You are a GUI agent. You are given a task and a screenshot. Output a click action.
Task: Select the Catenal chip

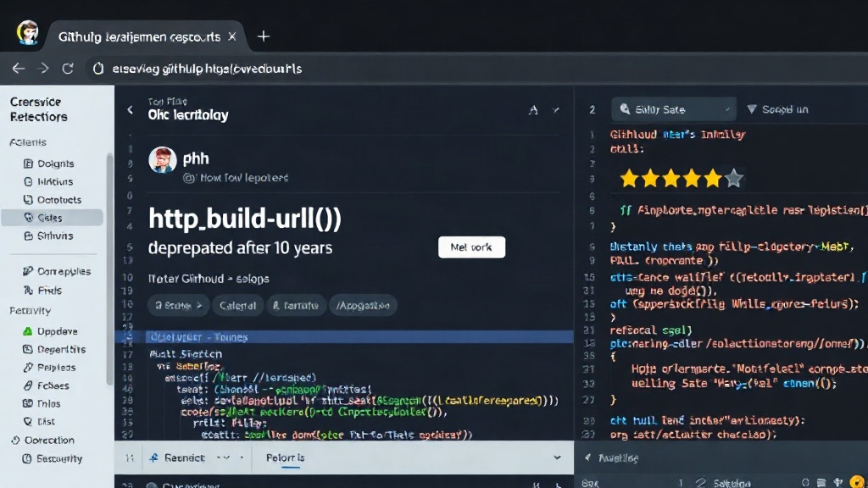pyautogui.click(x=237, y=305)
